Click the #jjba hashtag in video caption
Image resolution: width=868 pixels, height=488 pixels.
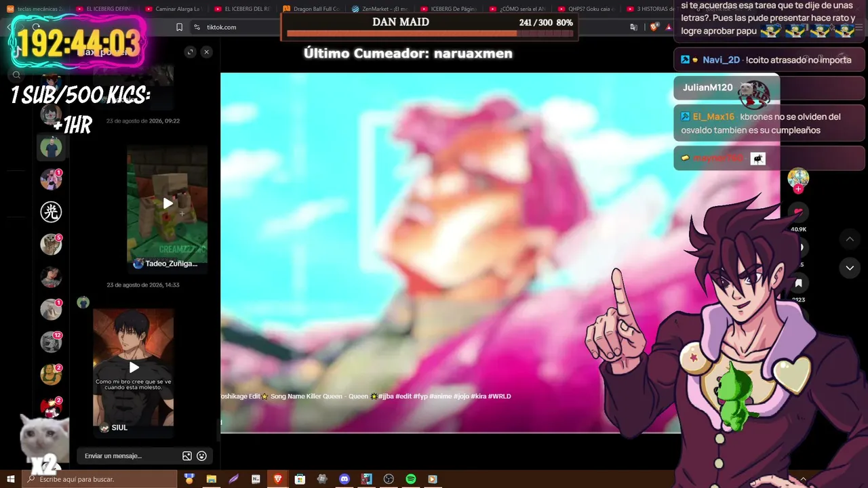pos(387,396)
